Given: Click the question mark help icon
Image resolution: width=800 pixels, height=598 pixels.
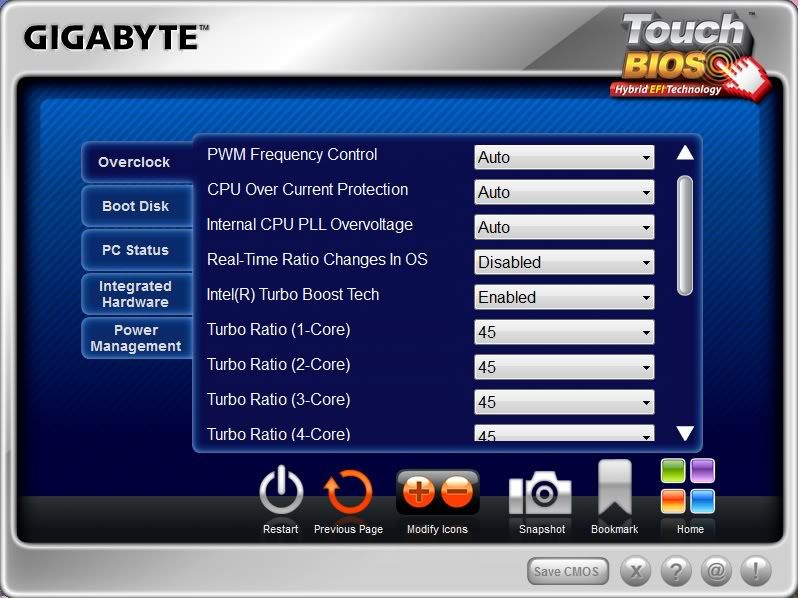Looking at the screenshot, I should tap(677, 571).
